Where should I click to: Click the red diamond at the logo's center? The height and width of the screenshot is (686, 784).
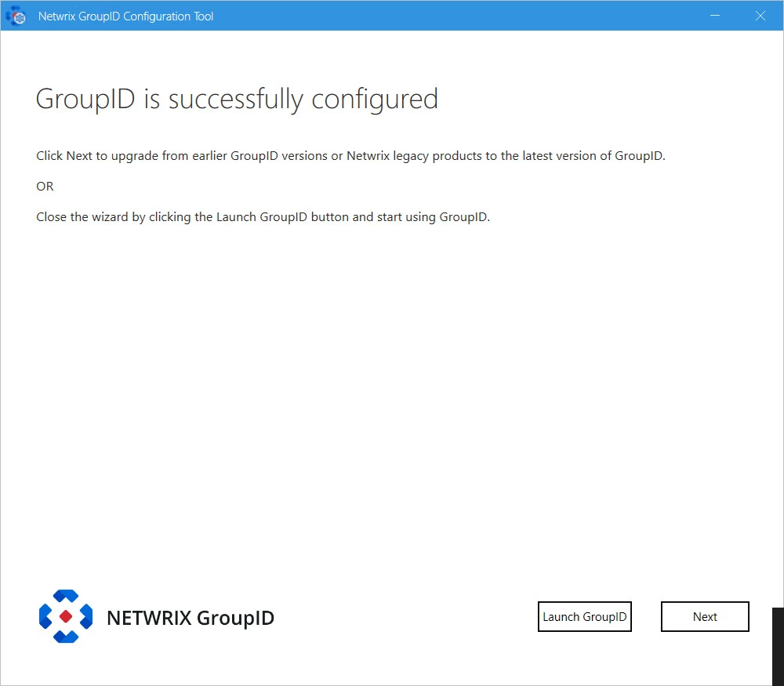click(x=66, y=616)
